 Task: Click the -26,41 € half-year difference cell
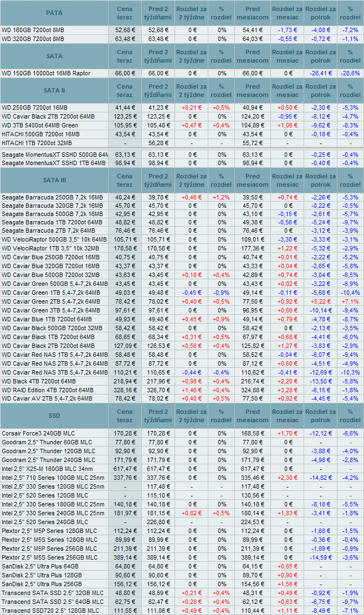point(320,73)
